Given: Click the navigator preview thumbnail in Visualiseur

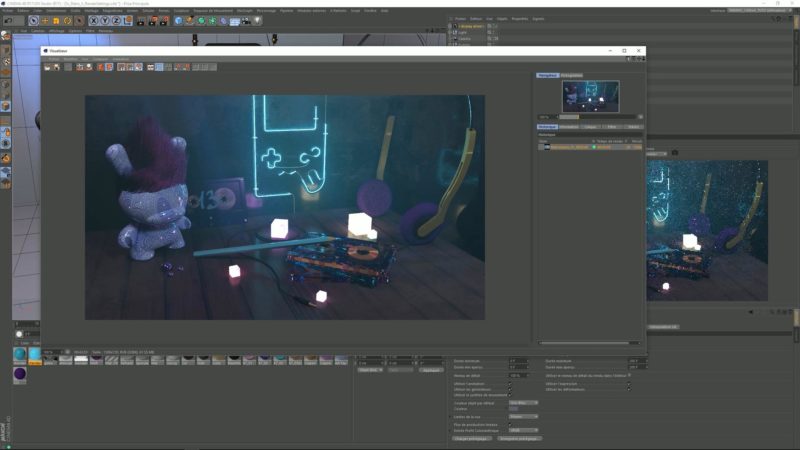Looking at the screenshot, I should coord(591,96).
